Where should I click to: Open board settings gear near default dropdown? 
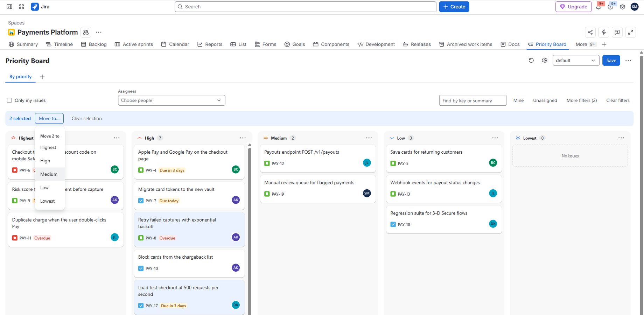pyautogui.click(x=545, y=61)
